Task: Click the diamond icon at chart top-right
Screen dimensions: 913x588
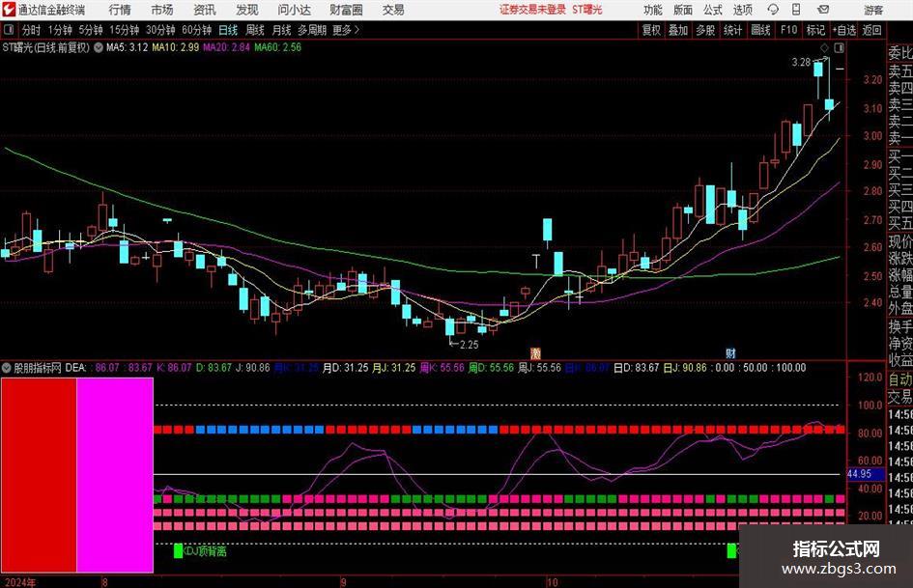Action: [824, 47]
